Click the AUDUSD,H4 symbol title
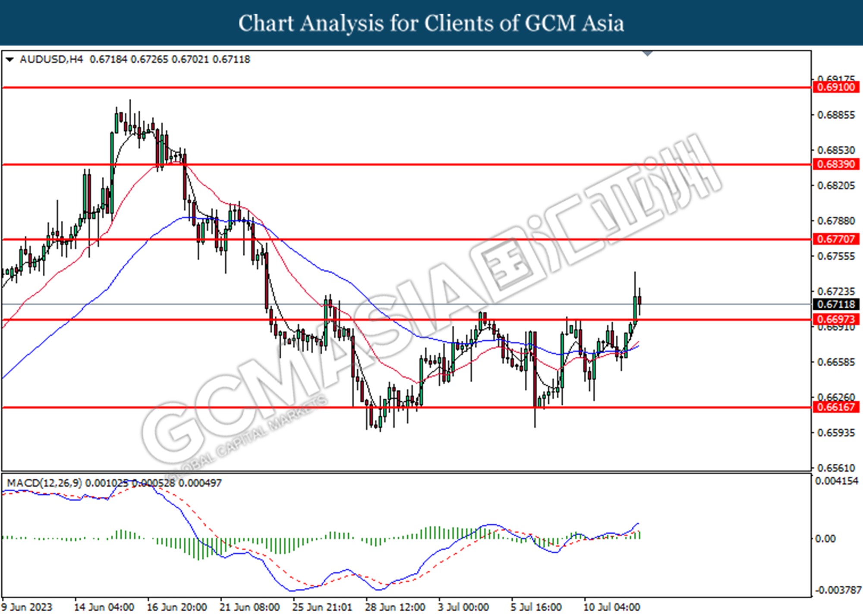The image size is (863, 616). coord(51,60)
